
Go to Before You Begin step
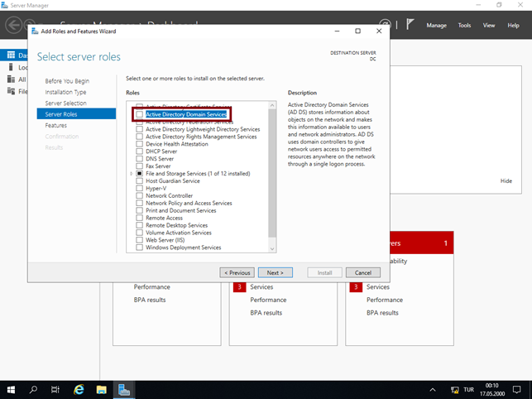67,81
